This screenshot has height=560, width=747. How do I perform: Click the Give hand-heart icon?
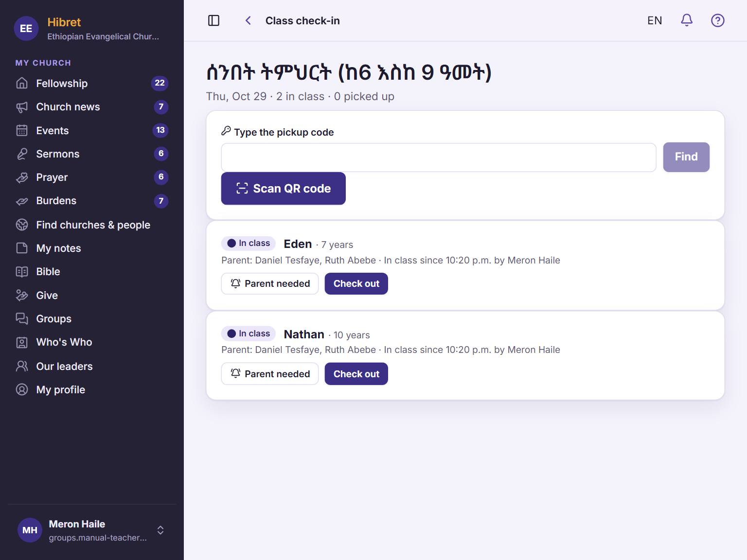pos(22,295)
